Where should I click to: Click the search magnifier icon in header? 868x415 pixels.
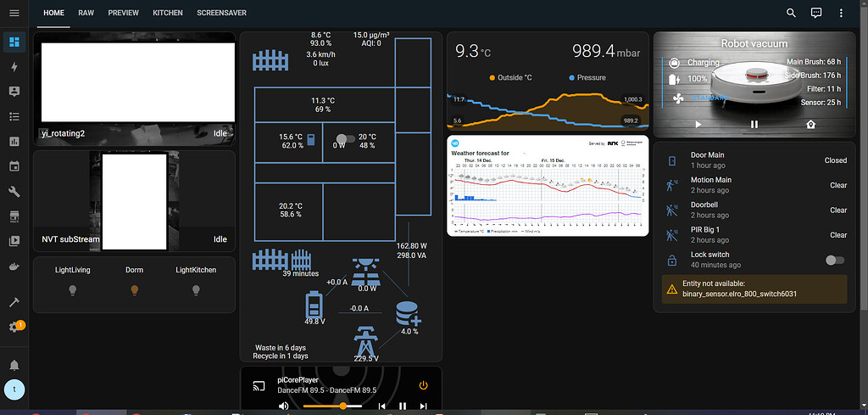791,13
